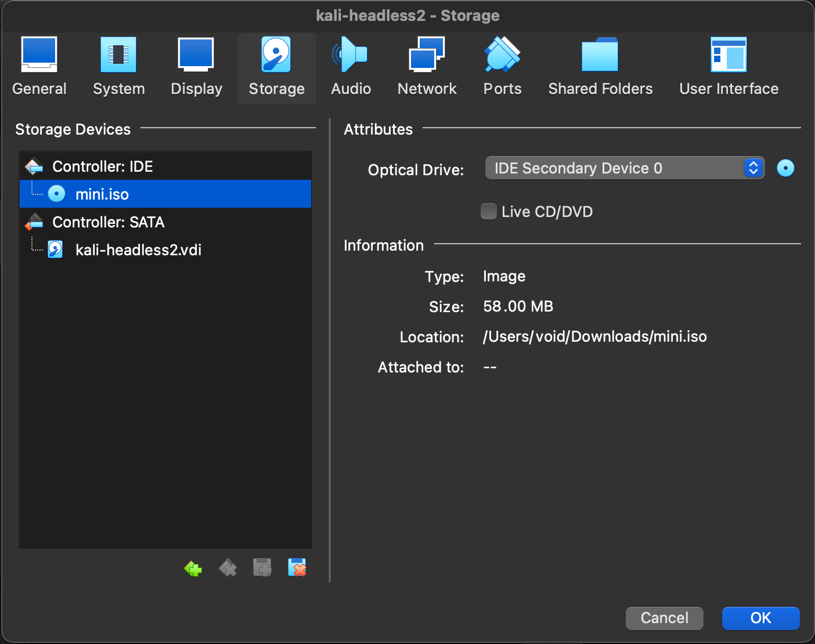Open the General settings tab
The width and height of the screenshot is (815, 644).
point(39,67)
